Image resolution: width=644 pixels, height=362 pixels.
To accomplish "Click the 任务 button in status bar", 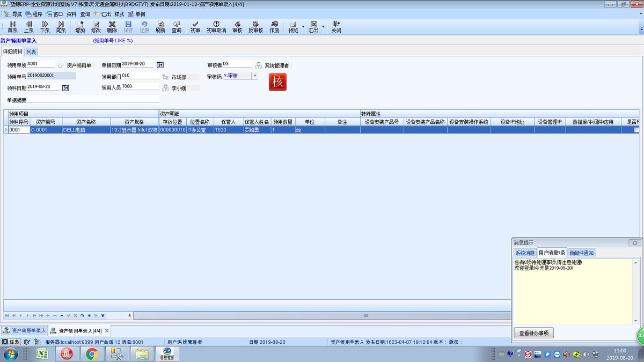I will tap(11, 342).
